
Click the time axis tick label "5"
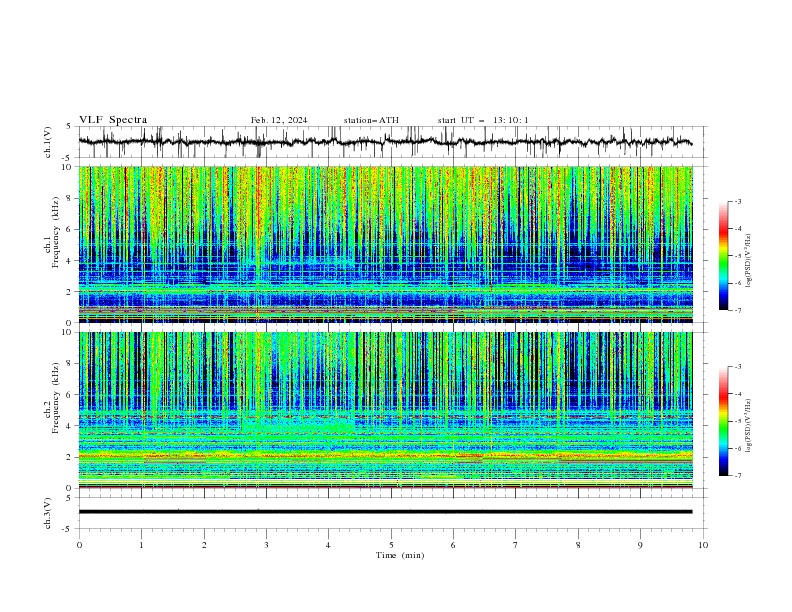click(x=391, y=545)
